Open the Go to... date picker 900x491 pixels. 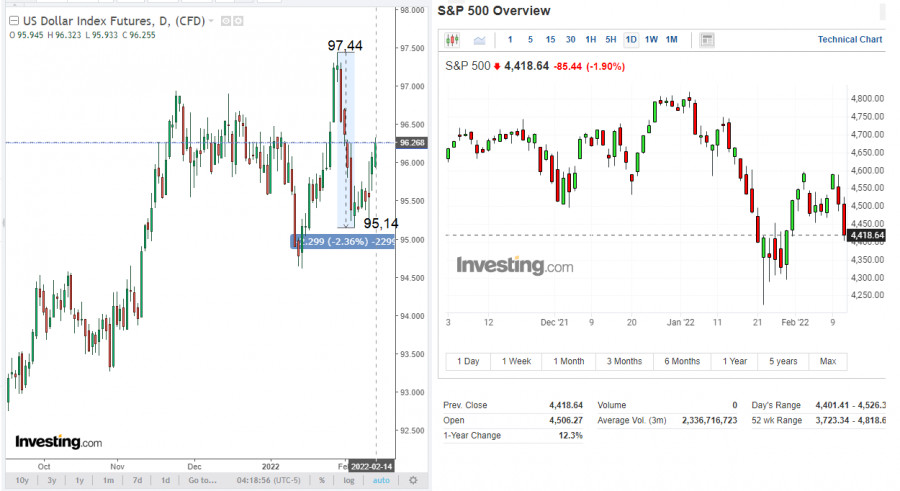(202, 480)
